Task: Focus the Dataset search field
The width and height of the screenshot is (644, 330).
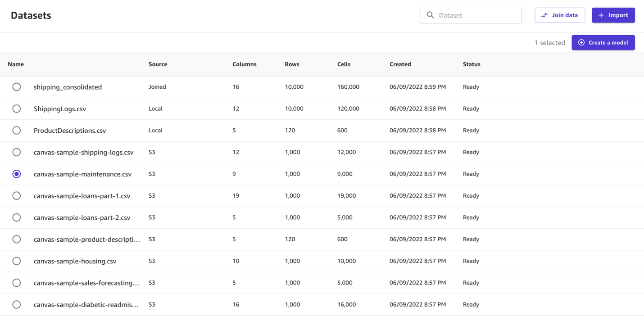Action: (x=477, y=15)
